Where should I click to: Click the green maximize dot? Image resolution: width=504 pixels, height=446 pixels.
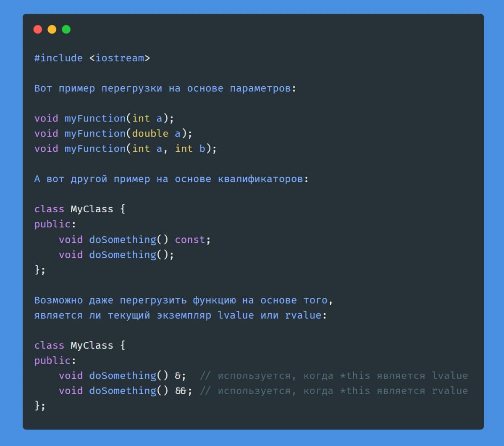click(x=66, y=29)
